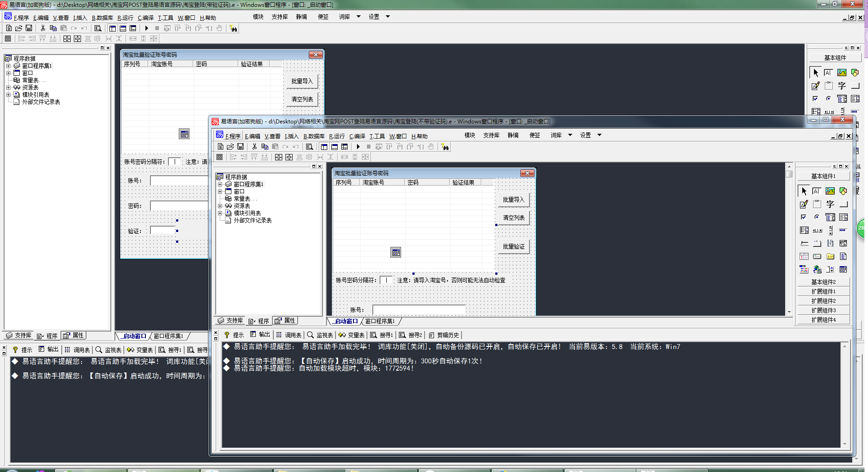Select color palette component in front component box

tap(804, 270)
